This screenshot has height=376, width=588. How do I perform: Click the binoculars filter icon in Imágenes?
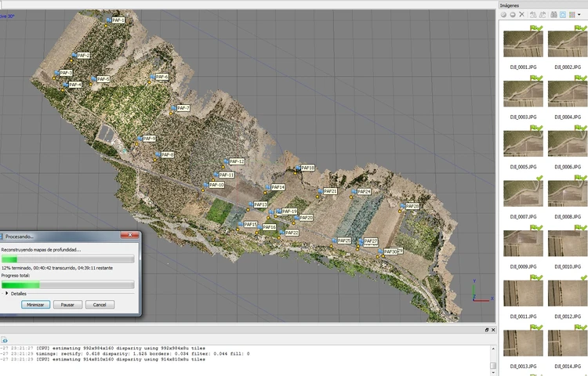point(554,15)
